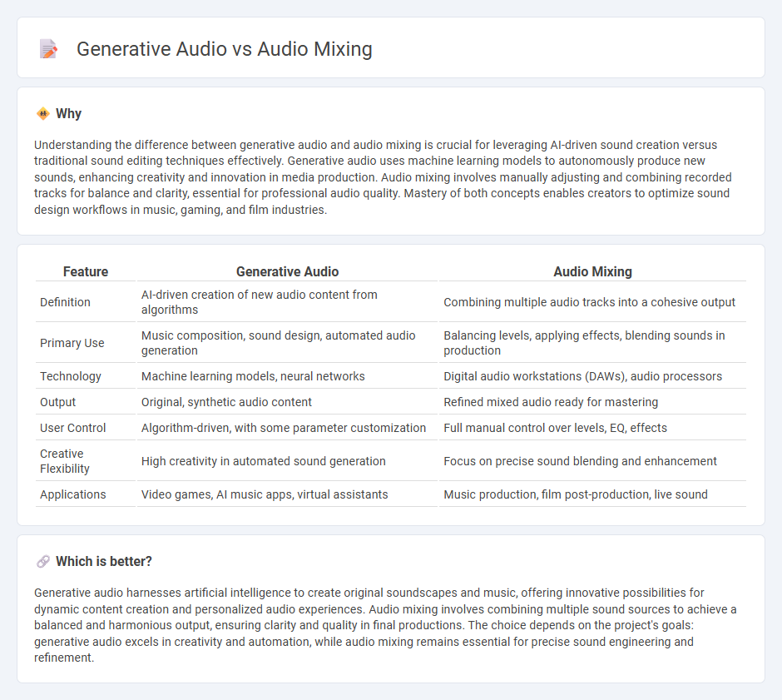
Task: Click cell Machine learning models, neural networks
Action: 287,376
